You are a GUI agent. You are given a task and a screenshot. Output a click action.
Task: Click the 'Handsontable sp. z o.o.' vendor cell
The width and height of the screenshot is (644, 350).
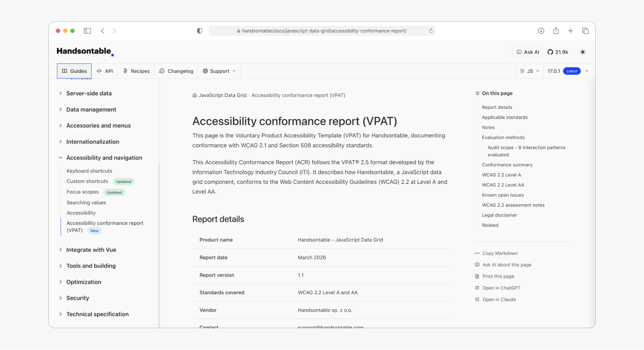point(325,310)
